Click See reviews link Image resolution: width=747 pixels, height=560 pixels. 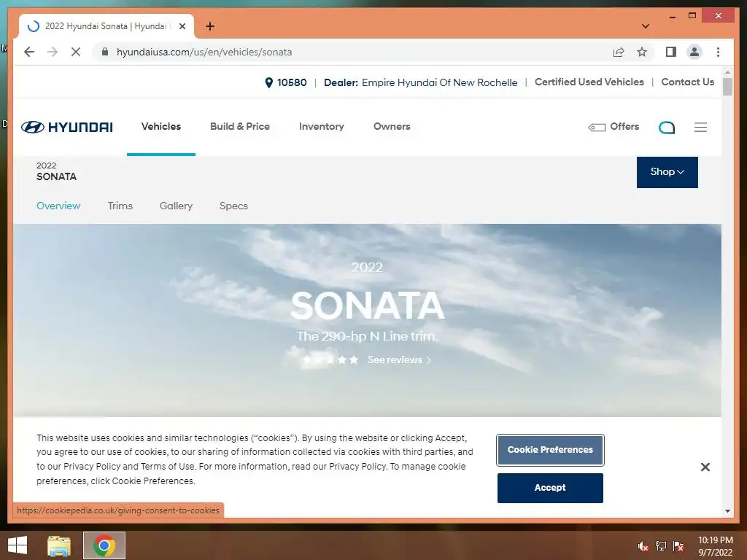399,360
